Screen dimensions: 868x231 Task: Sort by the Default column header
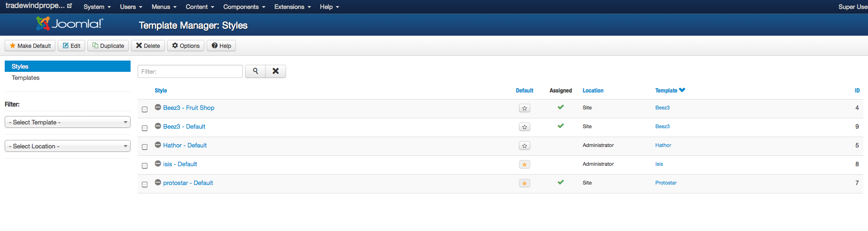pyautogui.click(x=525, y=91)
